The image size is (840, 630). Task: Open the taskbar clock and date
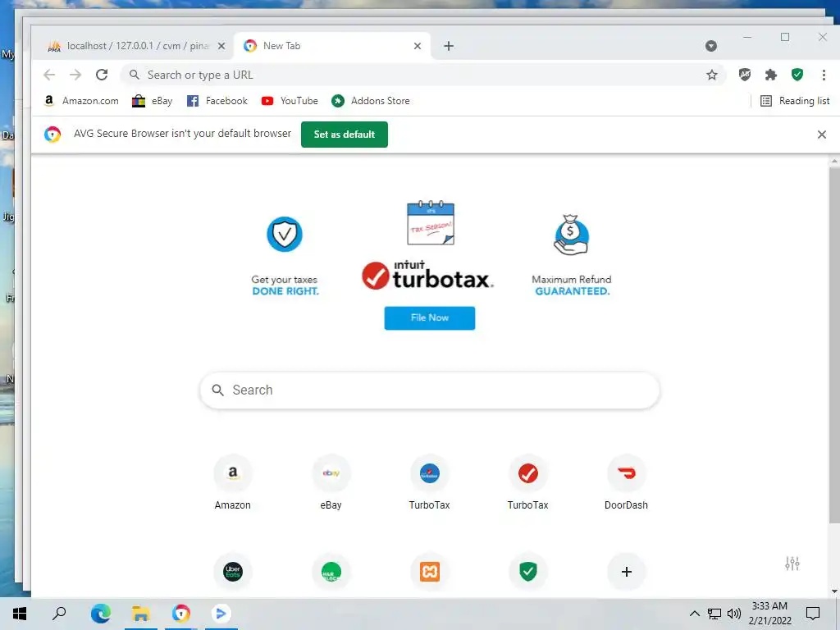pos(769,614)
